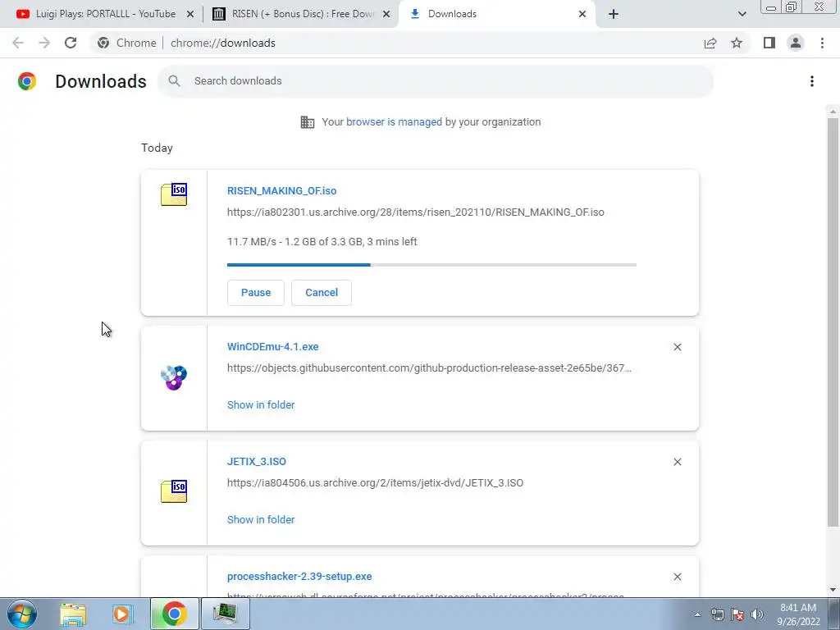
Task: Click the scrollbar up arrow
Action: coord(833,112)
